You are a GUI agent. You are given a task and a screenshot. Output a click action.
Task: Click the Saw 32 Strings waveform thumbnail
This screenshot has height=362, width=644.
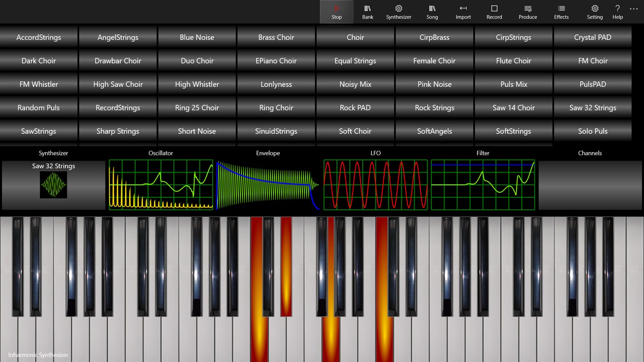53,184
